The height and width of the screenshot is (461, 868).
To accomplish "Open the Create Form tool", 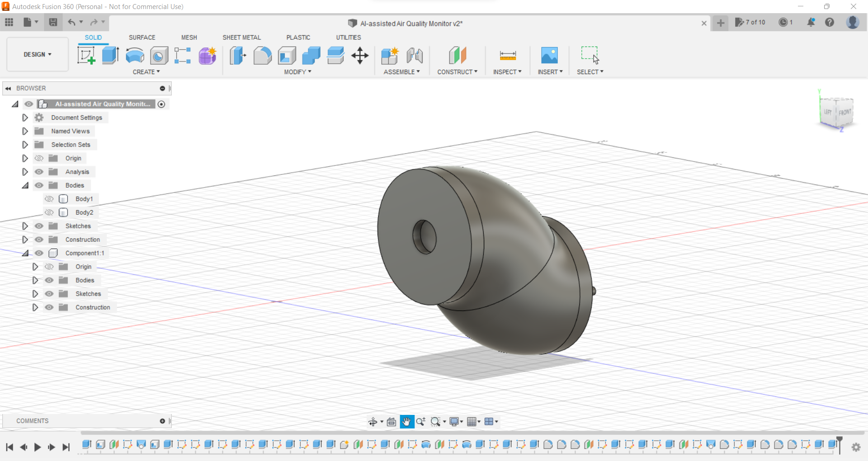I will [207, 55].
